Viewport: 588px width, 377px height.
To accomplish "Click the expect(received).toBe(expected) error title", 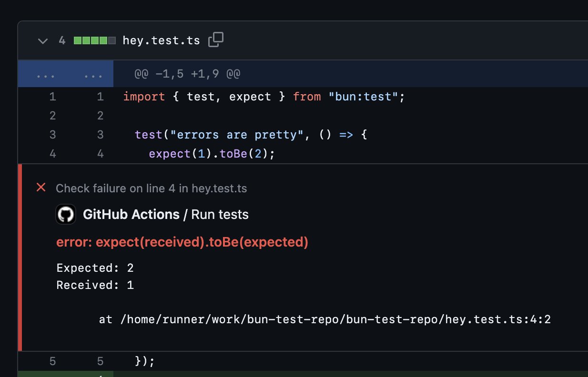I will tap(182, 242).
